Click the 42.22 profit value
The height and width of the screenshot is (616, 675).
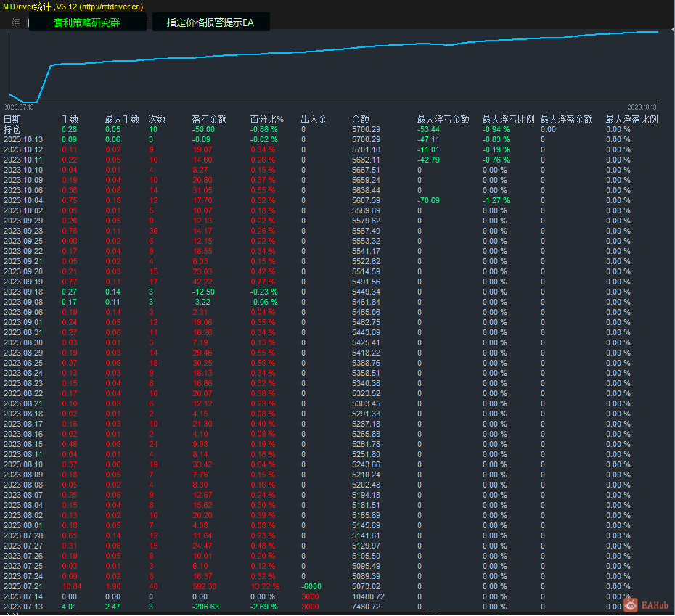(202, 282)
